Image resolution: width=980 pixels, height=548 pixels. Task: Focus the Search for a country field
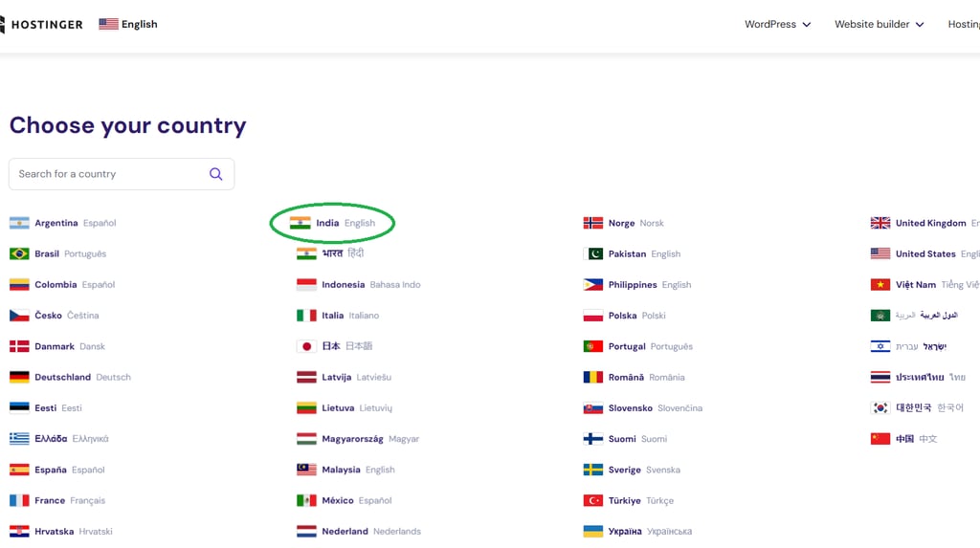(122, 174)
